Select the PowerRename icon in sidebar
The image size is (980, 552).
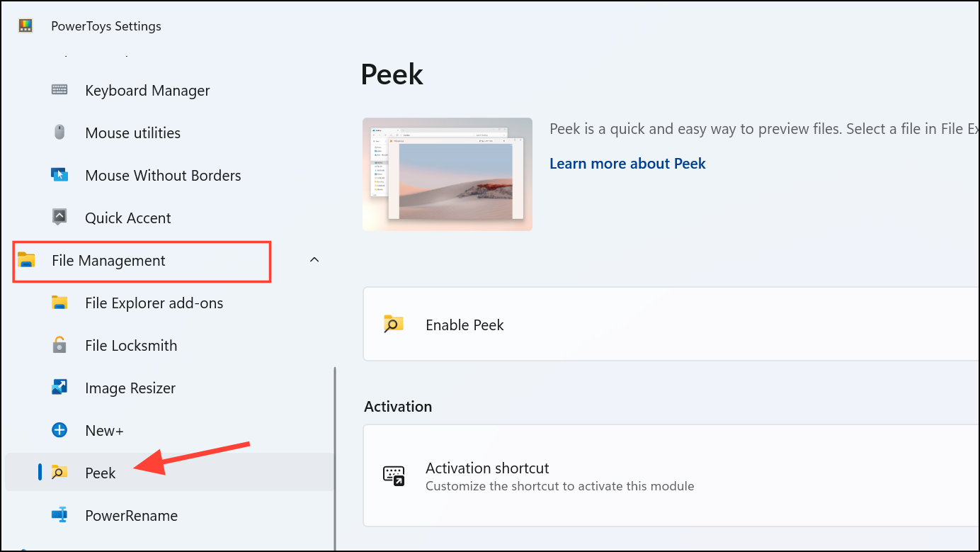pyautogui.click(x=59, y=515)
